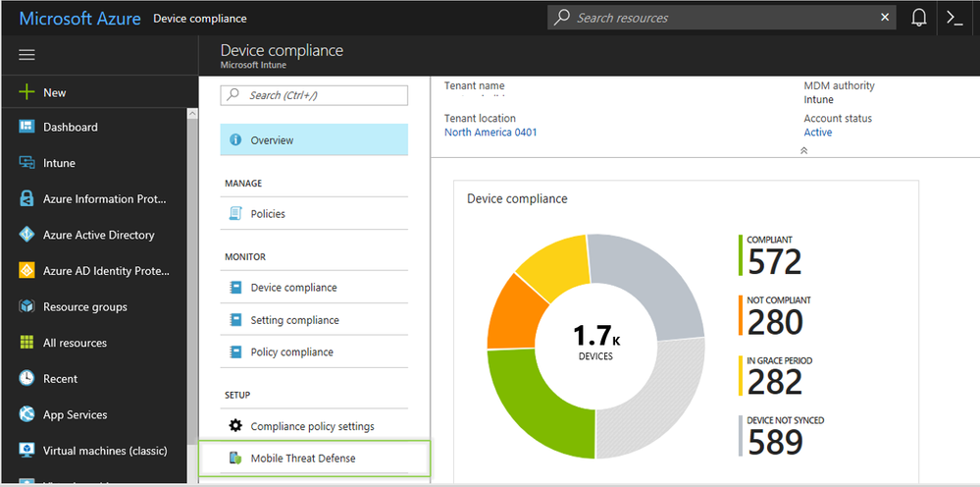Viewport: 980px width, 487px height.
Task: Select Overview in the blade menu
Action: tap(314, 140)
